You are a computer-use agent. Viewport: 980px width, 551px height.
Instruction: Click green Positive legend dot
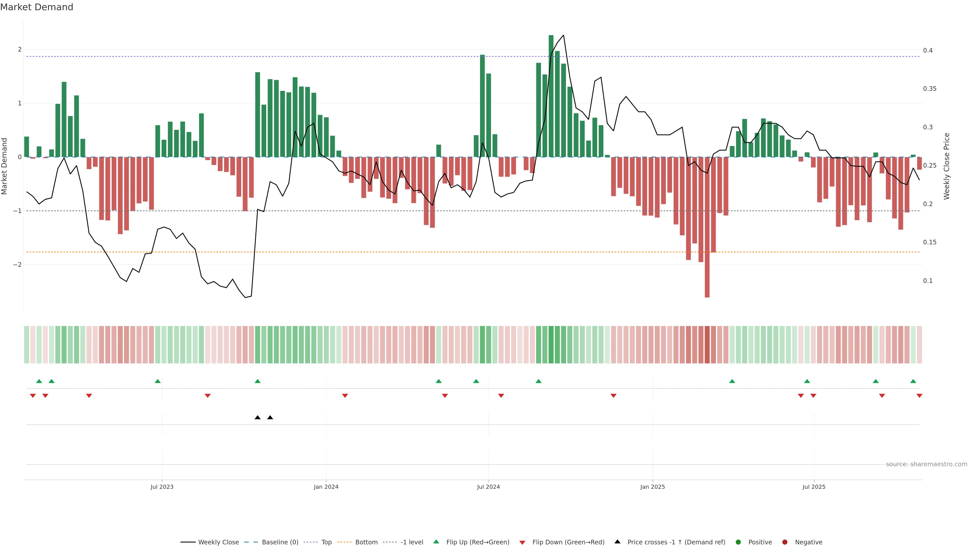point(738,542)
